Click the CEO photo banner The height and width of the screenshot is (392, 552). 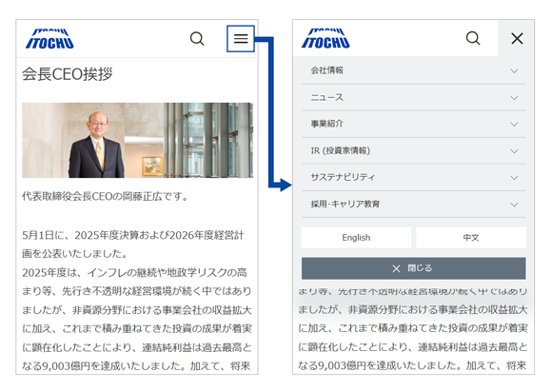137,140
